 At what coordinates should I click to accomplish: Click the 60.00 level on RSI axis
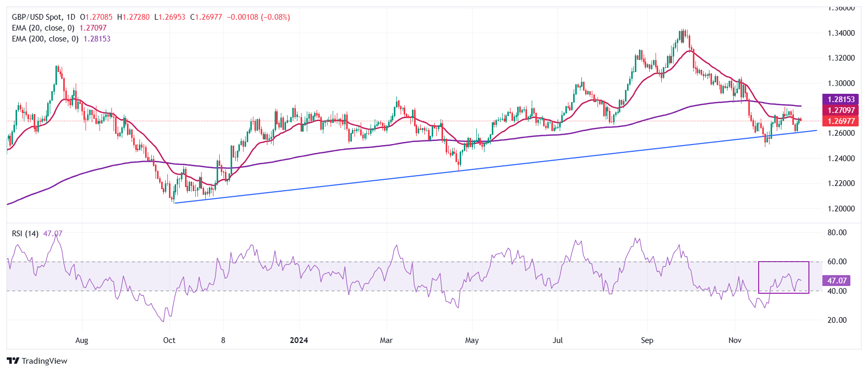(x=837, y=262)
